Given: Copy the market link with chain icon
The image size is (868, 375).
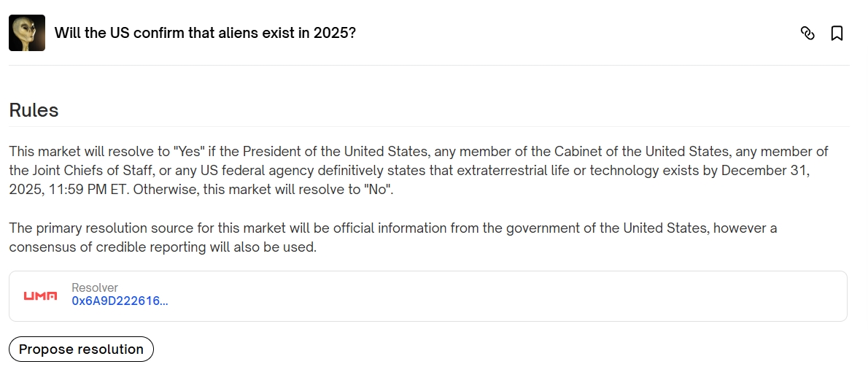Looking at the screenshot, I should click(807, 33).
